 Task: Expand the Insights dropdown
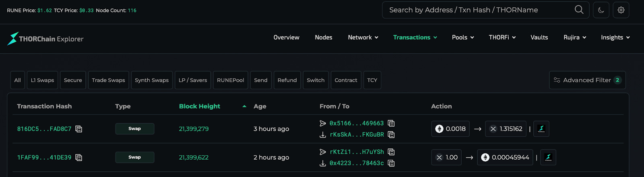615,37
